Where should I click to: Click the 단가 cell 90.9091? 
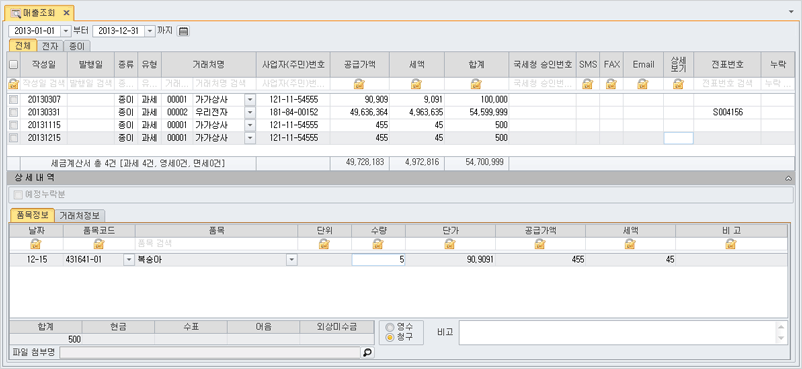point(450,260)
